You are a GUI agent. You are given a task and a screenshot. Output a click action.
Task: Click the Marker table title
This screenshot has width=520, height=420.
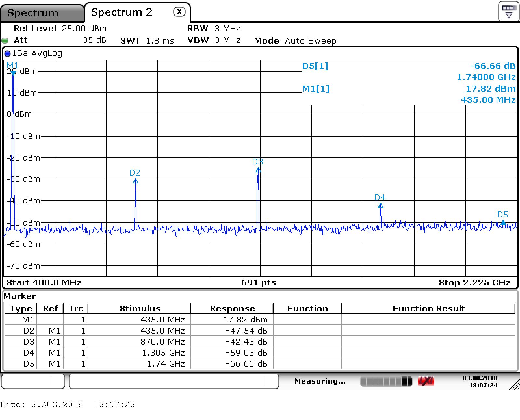[19, 296]
